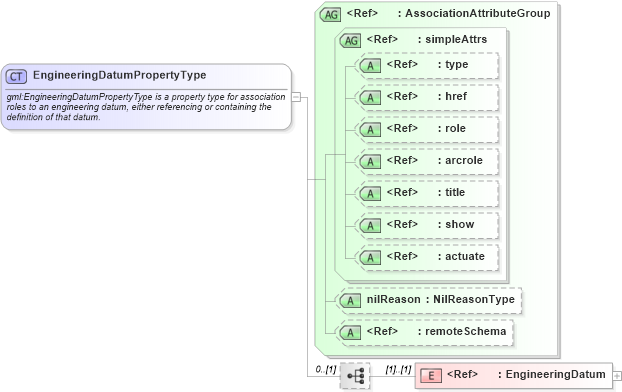Click the A icon for actuate attribute
This screenshot has width=622, height=392.
[x=370, y=258]
